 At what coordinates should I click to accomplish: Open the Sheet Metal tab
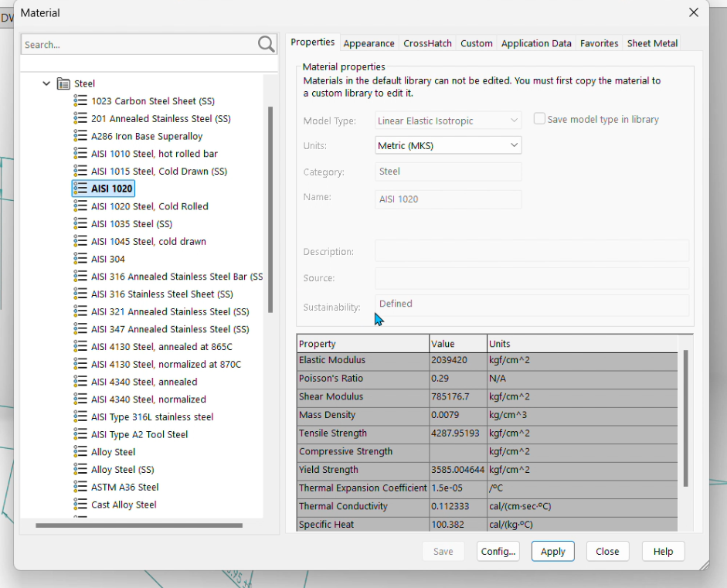(x=652, y=43)
